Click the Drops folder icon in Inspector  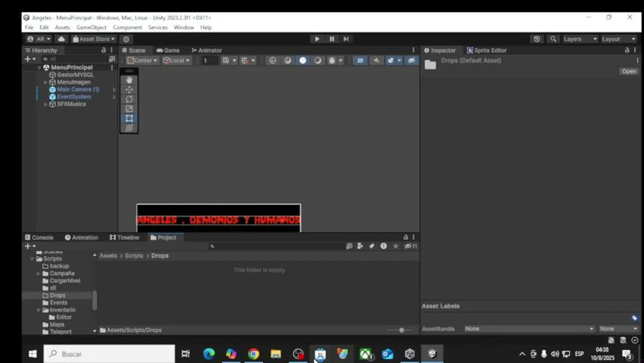click(430, 65)
